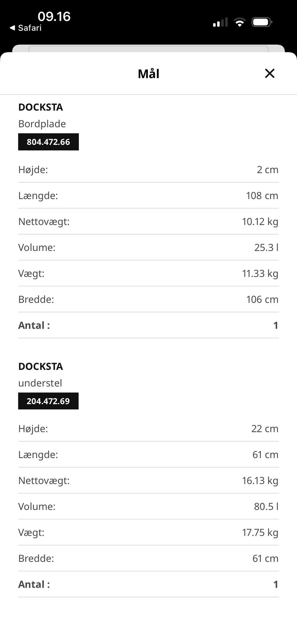Tap the understel Vægt 17.75 kg value

(260, 533)
